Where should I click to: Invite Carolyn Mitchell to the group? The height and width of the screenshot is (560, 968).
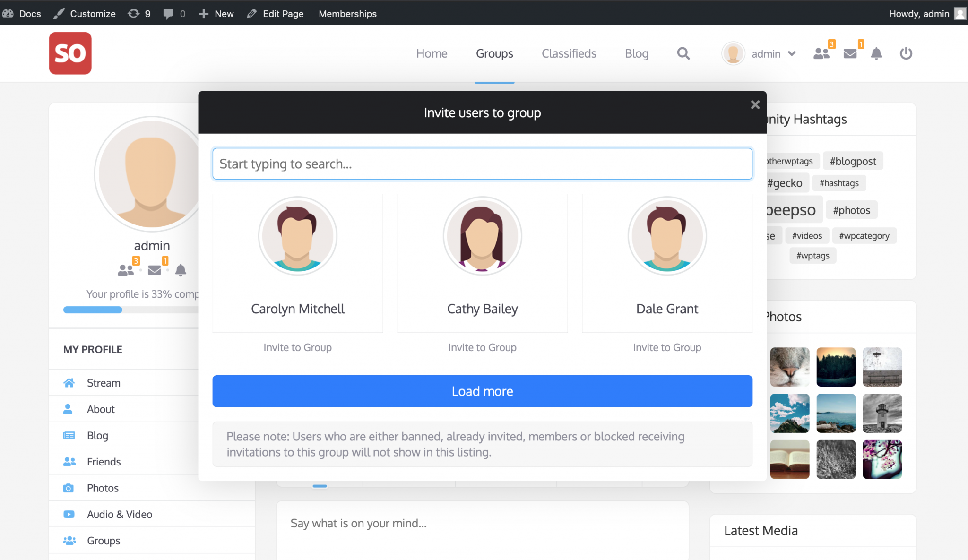(297, 347)
